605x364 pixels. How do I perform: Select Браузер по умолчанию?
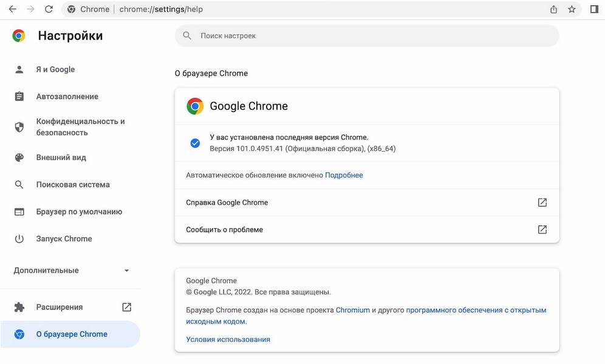[x=79, y=212]
